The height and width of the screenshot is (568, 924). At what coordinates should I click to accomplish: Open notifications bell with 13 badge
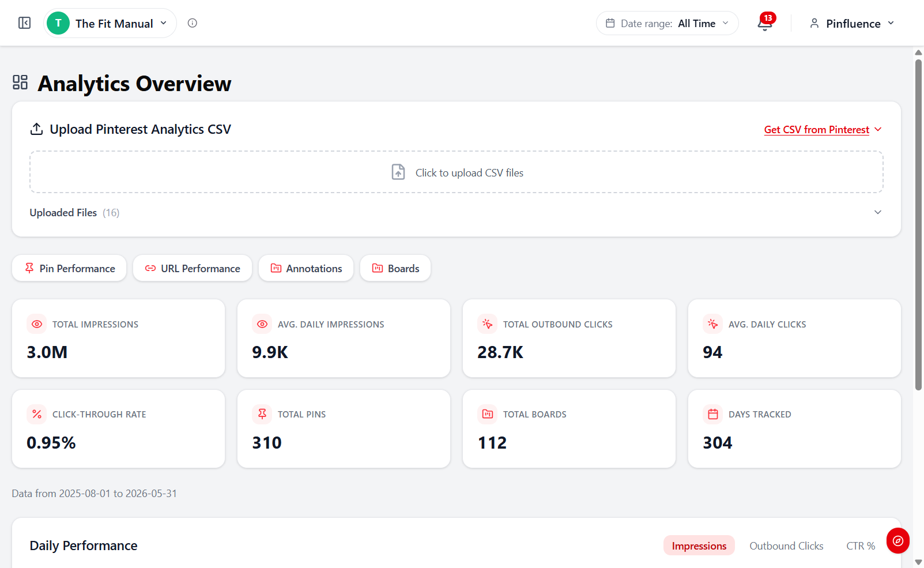(765, 22)
